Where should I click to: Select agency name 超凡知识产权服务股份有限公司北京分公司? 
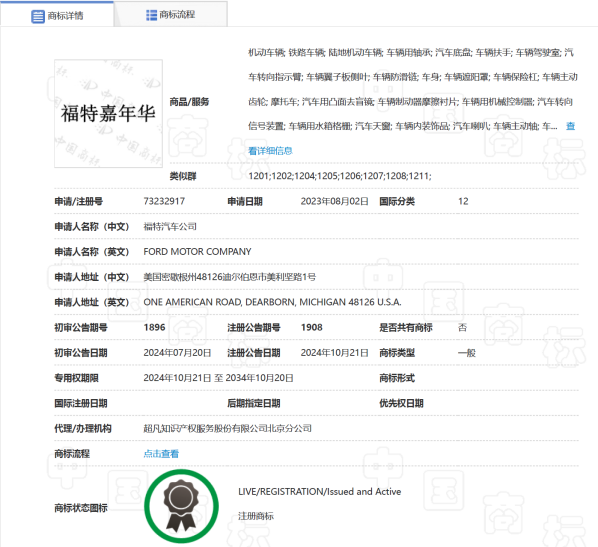pos(228,428)
